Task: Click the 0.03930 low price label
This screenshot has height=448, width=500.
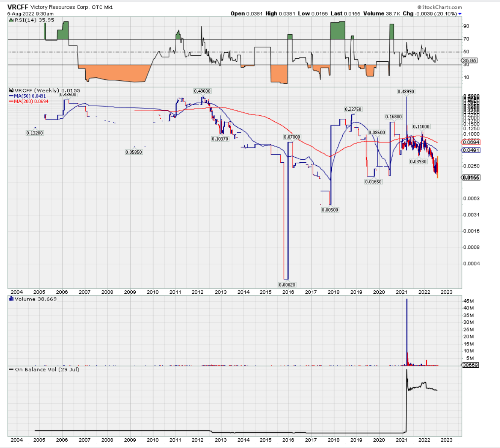Action: (x=418, y=162)
